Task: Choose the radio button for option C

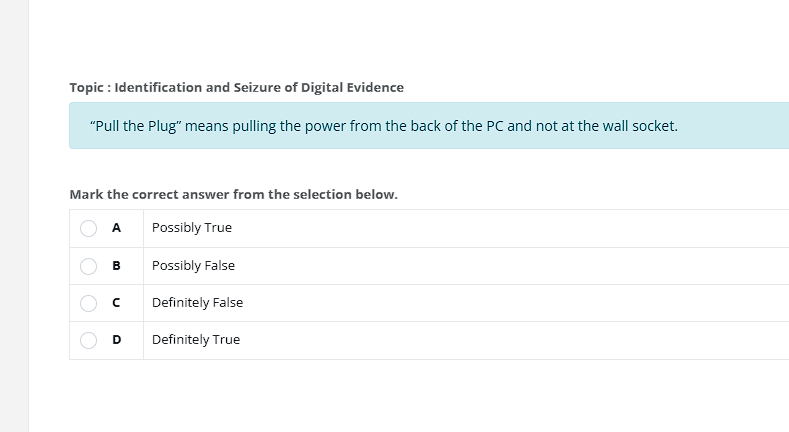Action: click(88, 303)
